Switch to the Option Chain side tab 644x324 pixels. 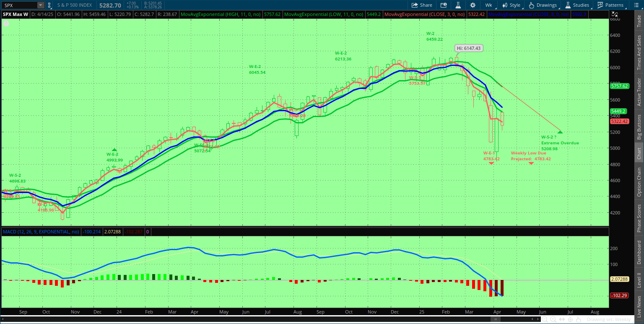click(x=639, y=182)
